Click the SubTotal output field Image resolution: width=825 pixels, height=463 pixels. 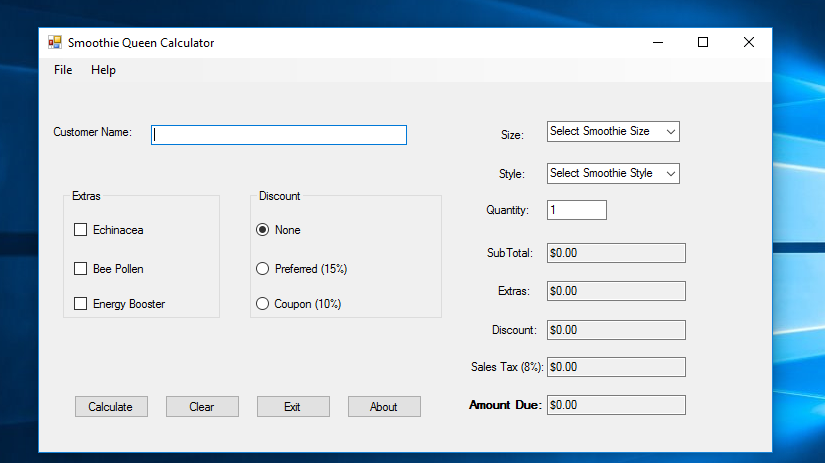(x=616, y=253)
